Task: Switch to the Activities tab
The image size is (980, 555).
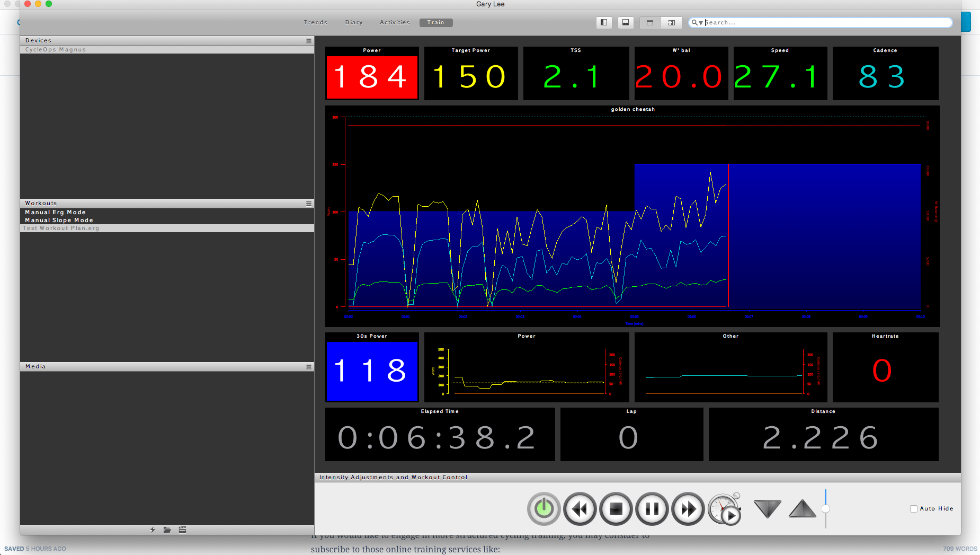Action: pyautogui.click(x=395, y=22)
